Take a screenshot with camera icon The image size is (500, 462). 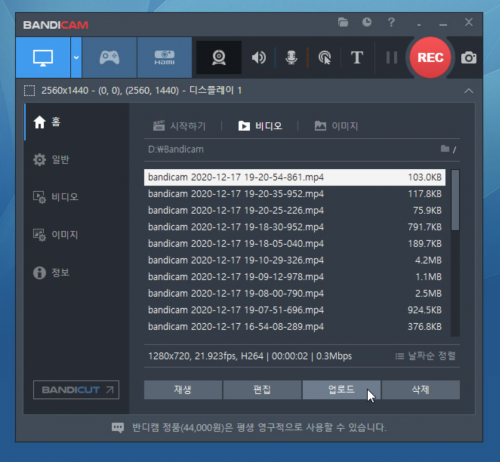469,58
